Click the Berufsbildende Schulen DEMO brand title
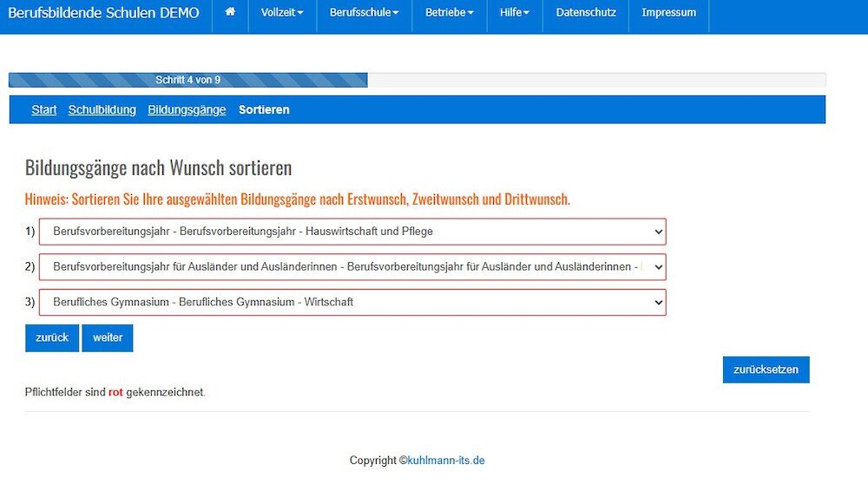Screen dimensions: 868x497 point(103,13)
